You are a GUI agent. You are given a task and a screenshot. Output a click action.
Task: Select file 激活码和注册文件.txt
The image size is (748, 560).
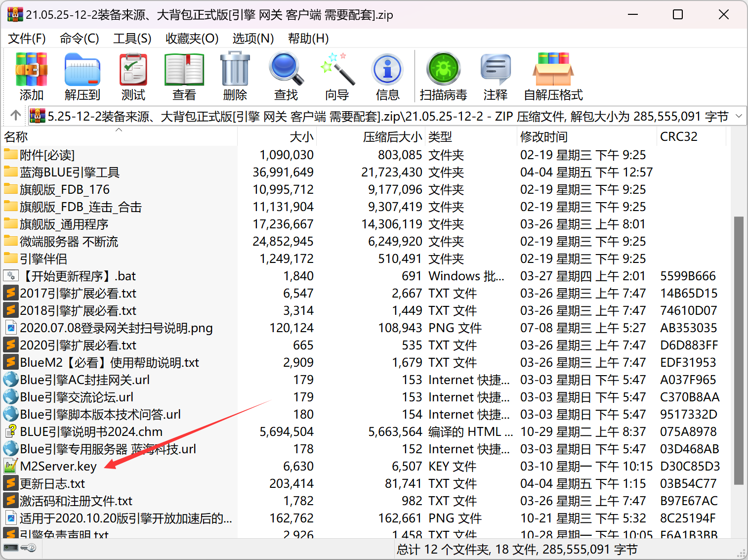76,501
